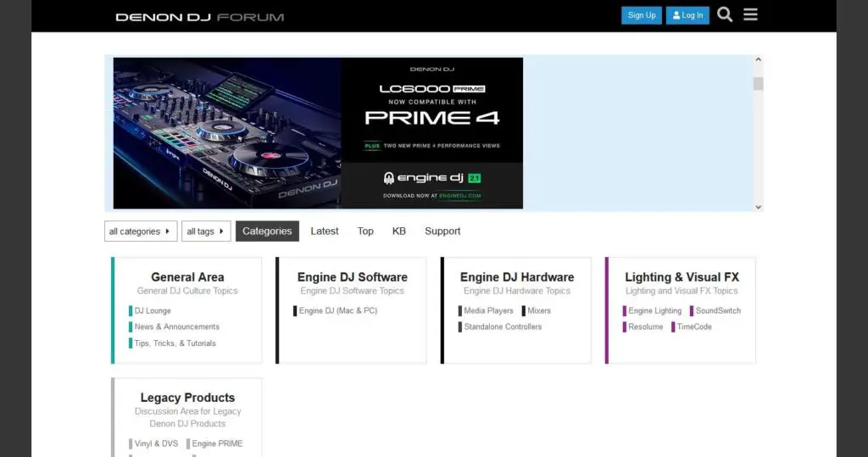Open the Legacy Products category heading

(187, 398)
